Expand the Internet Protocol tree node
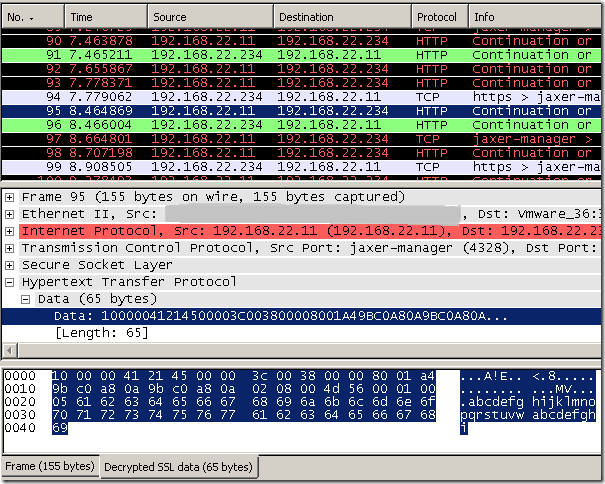Image resolution: width=605 pixels, height=484 pixels. pyautogui.click(x=10, y=231)
